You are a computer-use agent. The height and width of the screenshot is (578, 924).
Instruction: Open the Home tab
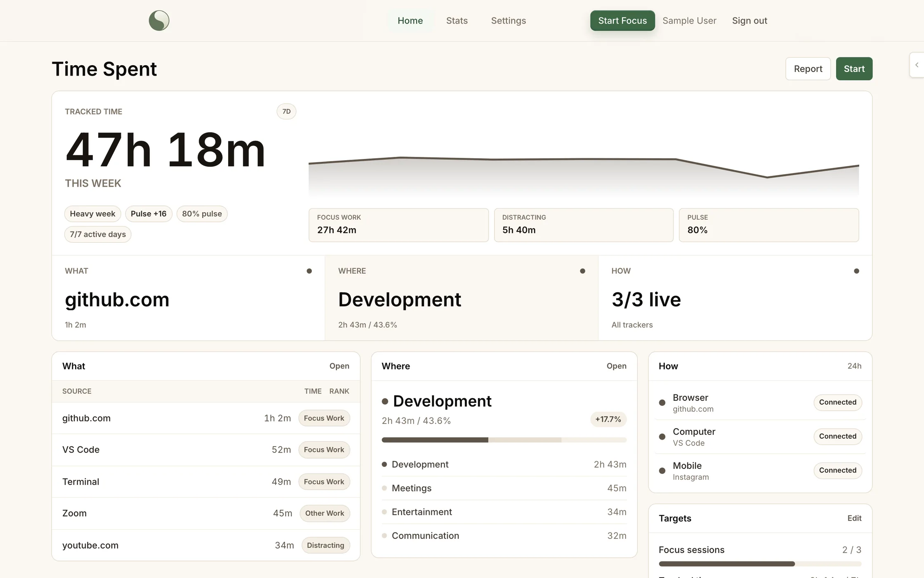[410, 21]
